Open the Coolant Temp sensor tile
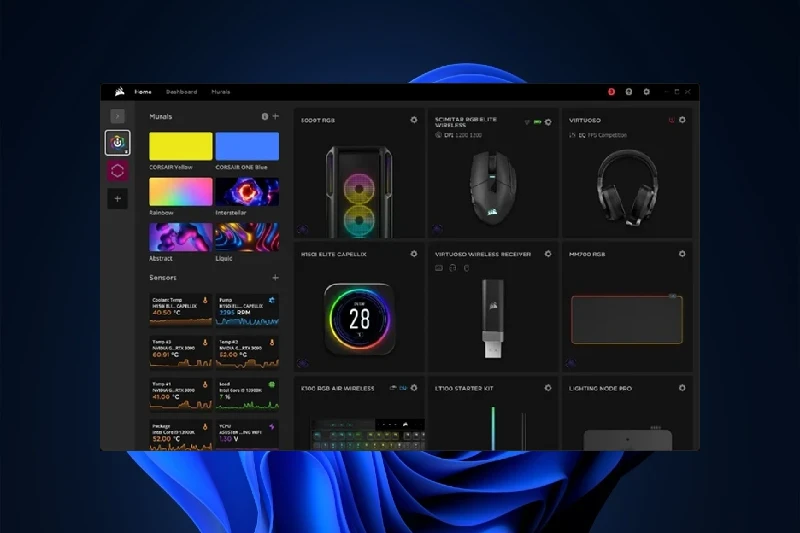The width and height of the screenshot is (800, 533). pos(181,309)
